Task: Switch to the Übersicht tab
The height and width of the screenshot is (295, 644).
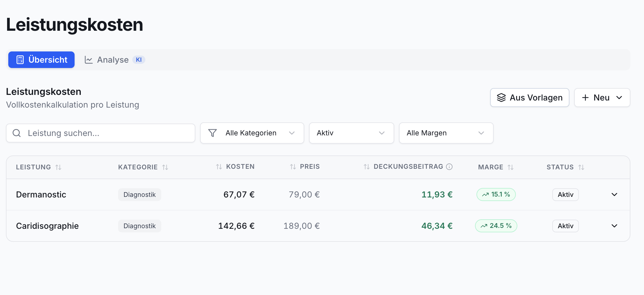Action: 41,60
